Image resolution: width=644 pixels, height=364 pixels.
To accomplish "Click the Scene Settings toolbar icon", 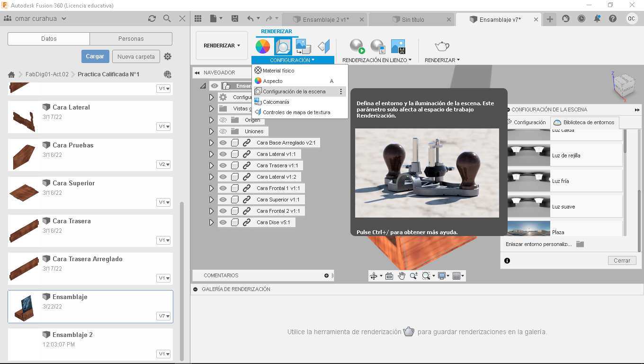I will tap(283, 46).
